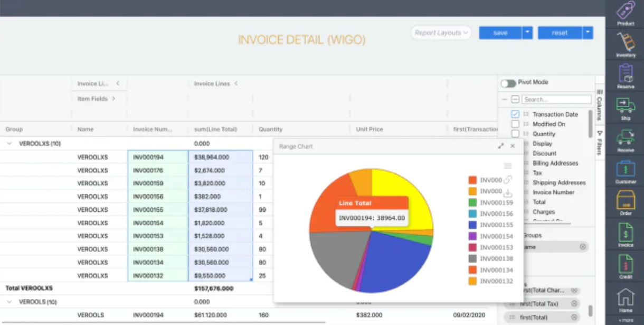Uncheck the Transaction Date column
Screen dimensions: 644x325
[515, 114]
